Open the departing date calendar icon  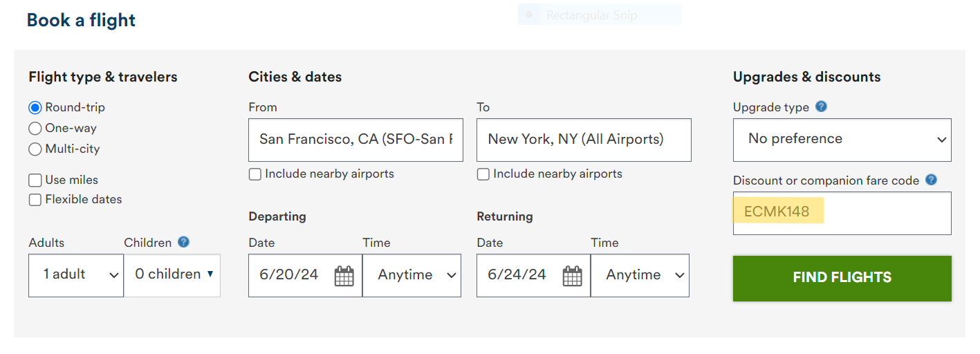coord(344,276)
